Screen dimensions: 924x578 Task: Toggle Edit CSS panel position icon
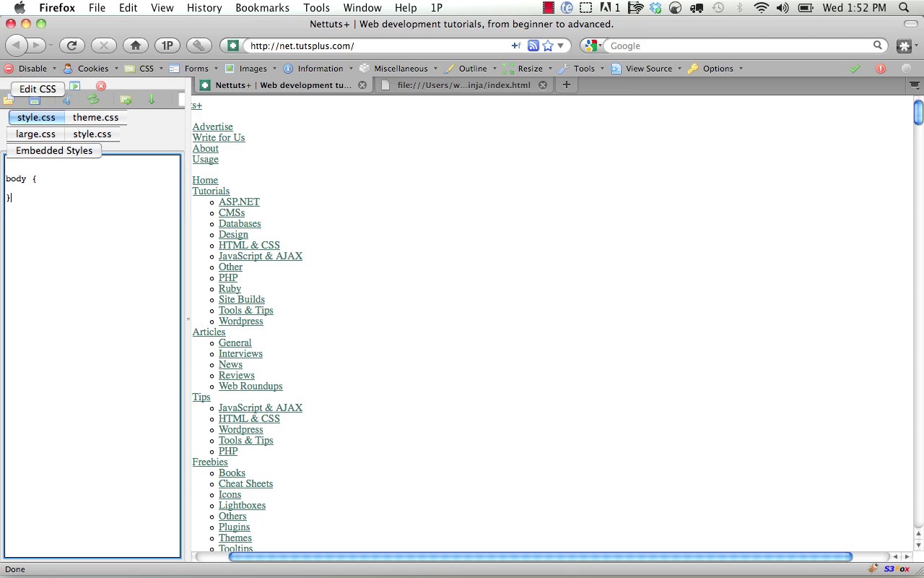tap(74, 86)
